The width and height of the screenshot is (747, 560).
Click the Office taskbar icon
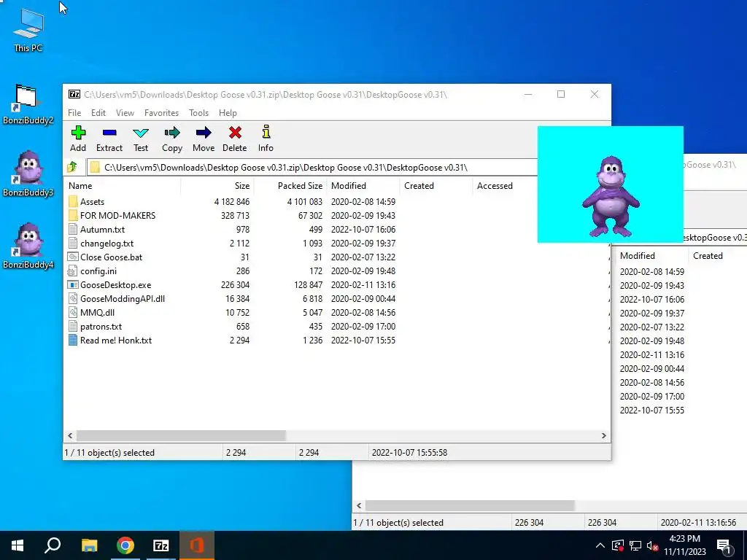(x=197, y=545)
